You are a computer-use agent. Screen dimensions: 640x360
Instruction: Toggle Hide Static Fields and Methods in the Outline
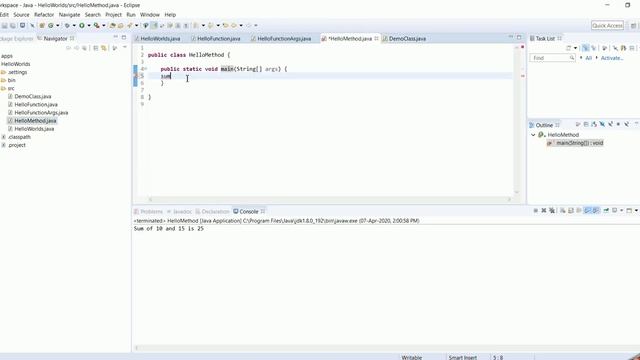(611, 124)
